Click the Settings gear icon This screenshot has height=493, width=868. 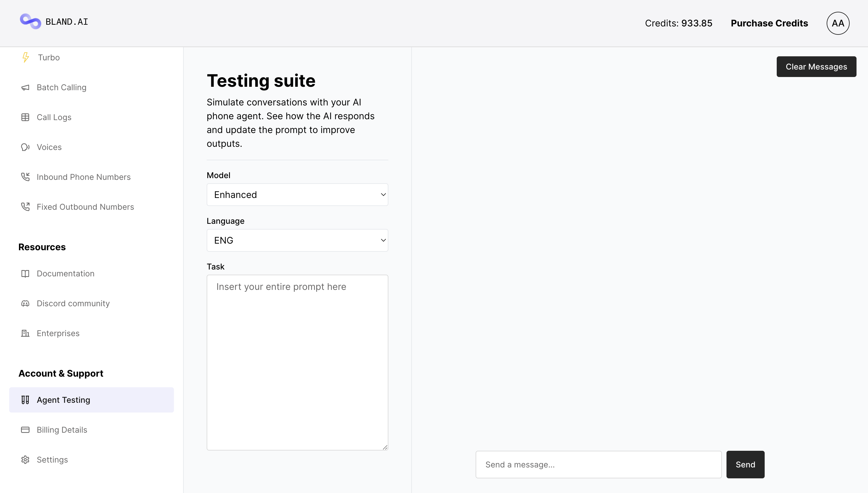click(x=25, y=459)
